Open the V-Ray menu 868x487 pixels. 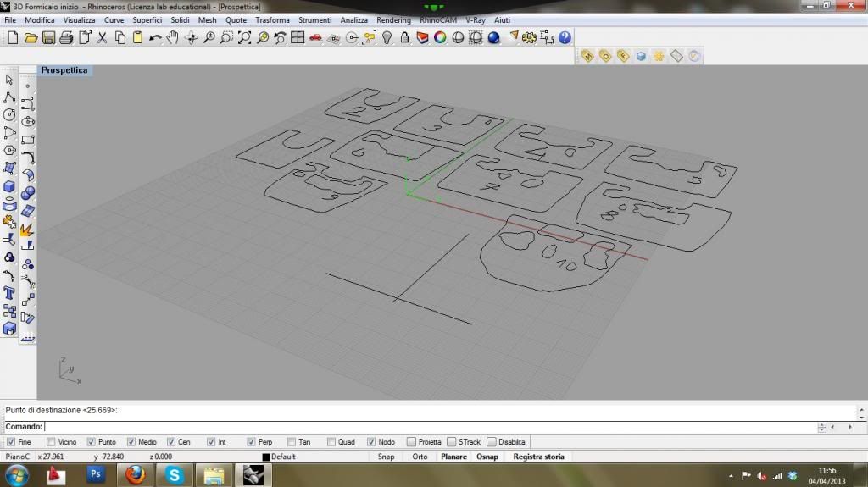click(475, 20)
